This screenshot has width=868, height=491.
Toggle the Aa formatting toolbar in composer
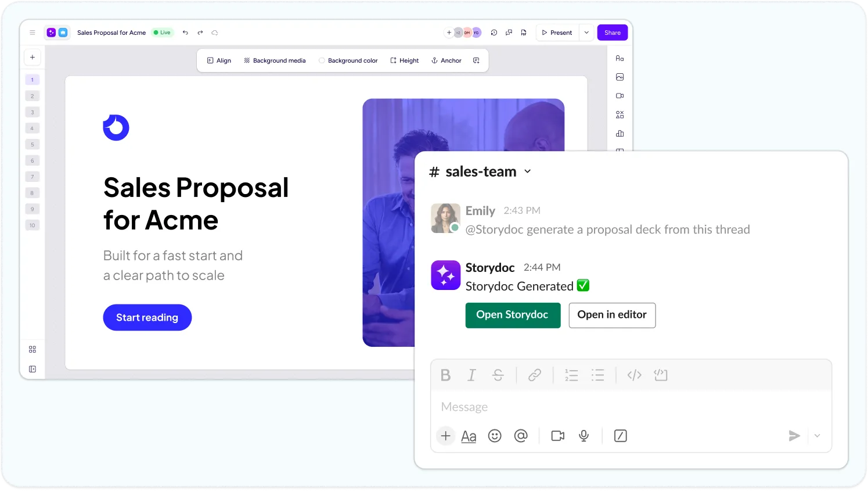[x=469, y=436]
